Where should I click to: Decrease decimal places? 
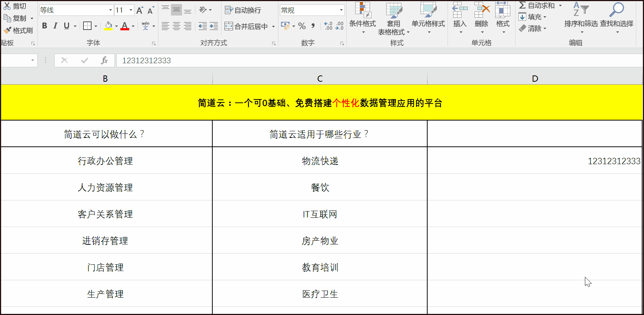coord(339,26)
